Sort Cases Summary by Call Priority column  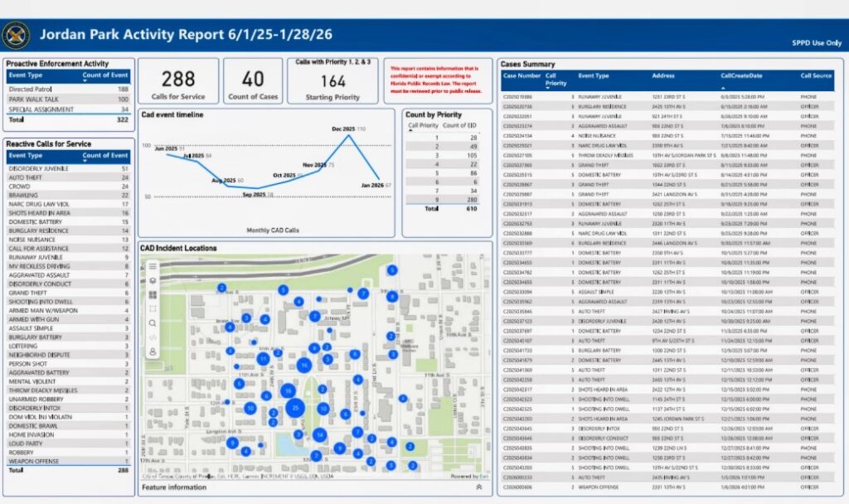click(555, 79)
